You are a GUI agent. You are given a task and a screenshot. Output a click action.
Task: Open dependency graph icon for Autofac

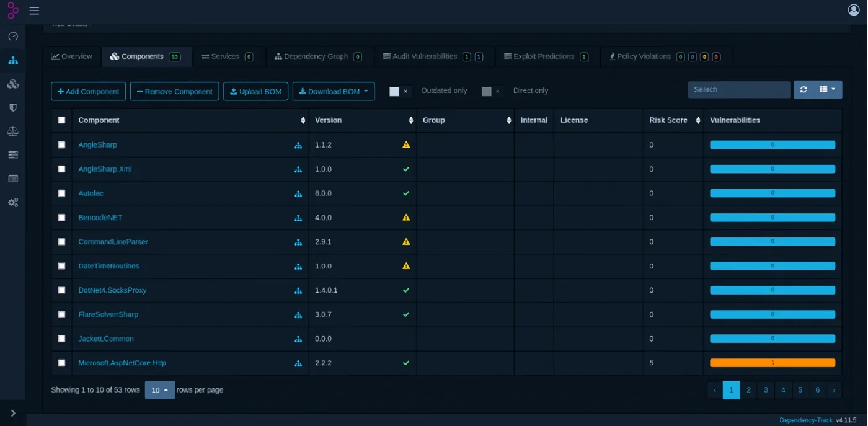coord(298,193)
